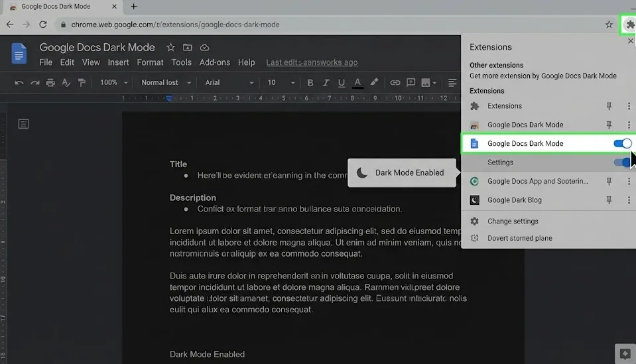Toggle the Settings switch in extensions panel
This screenshot has height=364, width=636.
[x=622, y=162]
